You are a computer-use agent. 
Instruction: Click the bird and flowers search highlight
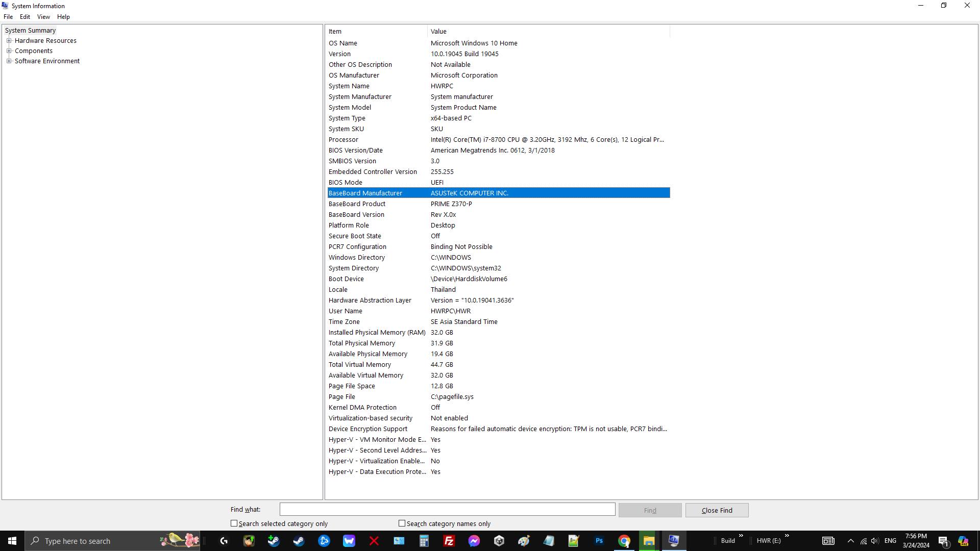point(179,540)
